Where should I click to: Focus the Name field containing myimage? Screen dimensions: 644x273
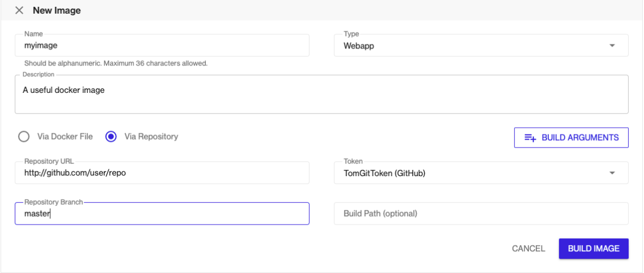click(x=162, y=45)
